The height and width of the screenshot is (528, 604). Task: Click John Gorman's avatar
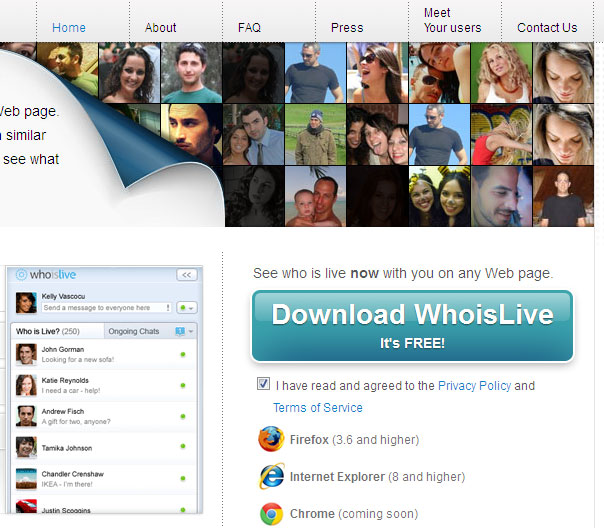pyautogui.click(x=26, y=354)
